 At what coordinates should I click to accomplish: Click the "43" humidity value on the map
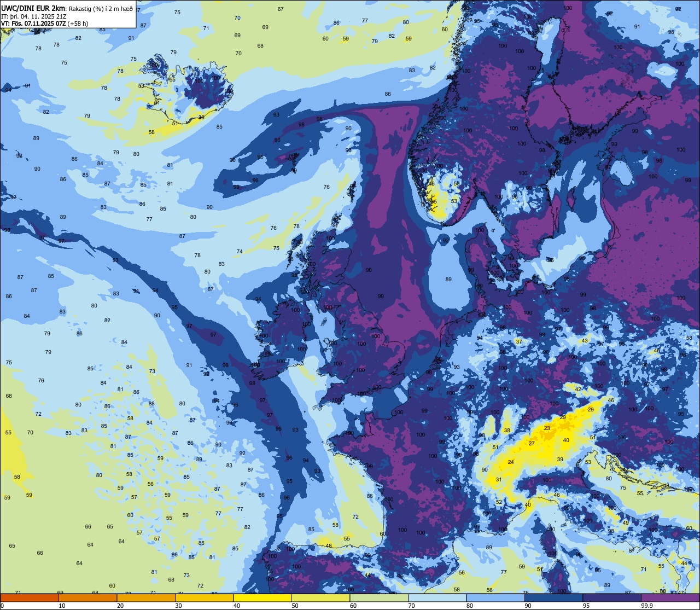pyautogui.click(x=585, y=341)
